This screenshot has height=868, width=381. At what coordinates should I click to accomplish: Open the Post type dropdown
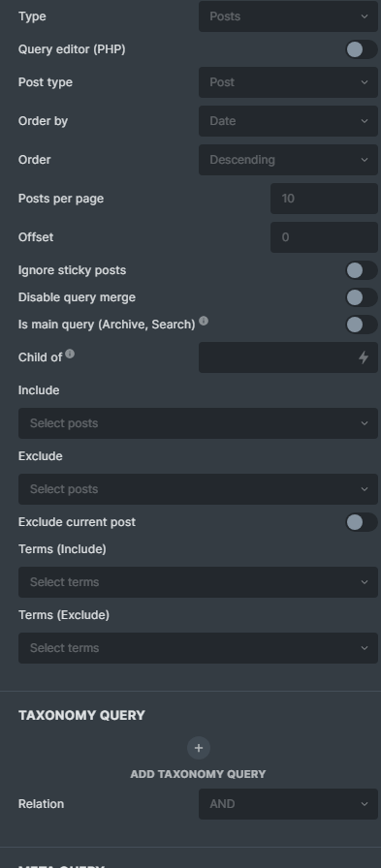pos(288,82)
